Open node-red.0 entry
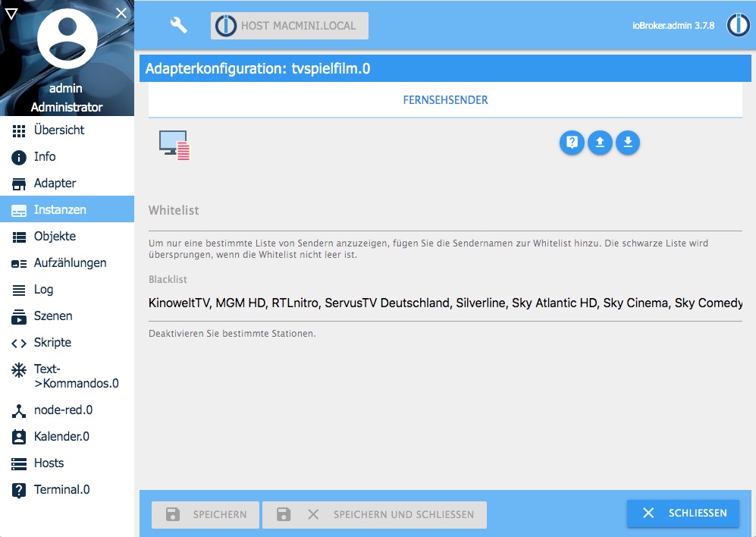Viewport: 756px width, 537px height. [x=67, y=410]
